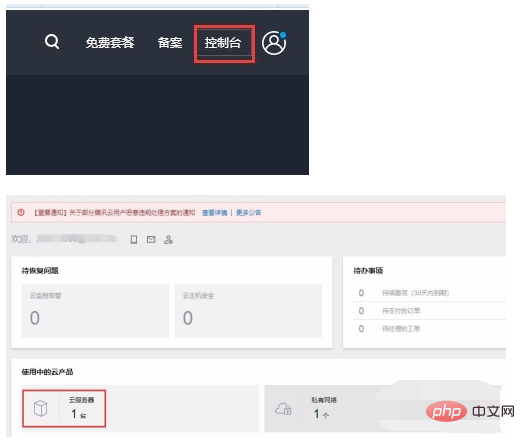Open the search magnifier icon
Viewport: 525px width, 444px height.
tap(52, 42)
